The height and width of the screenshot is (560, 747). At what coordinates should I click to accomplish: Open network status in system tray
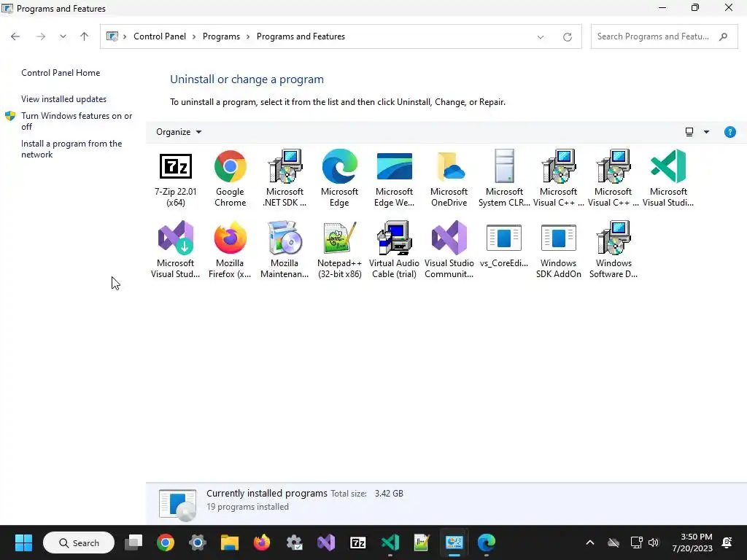tap(636, 542)
